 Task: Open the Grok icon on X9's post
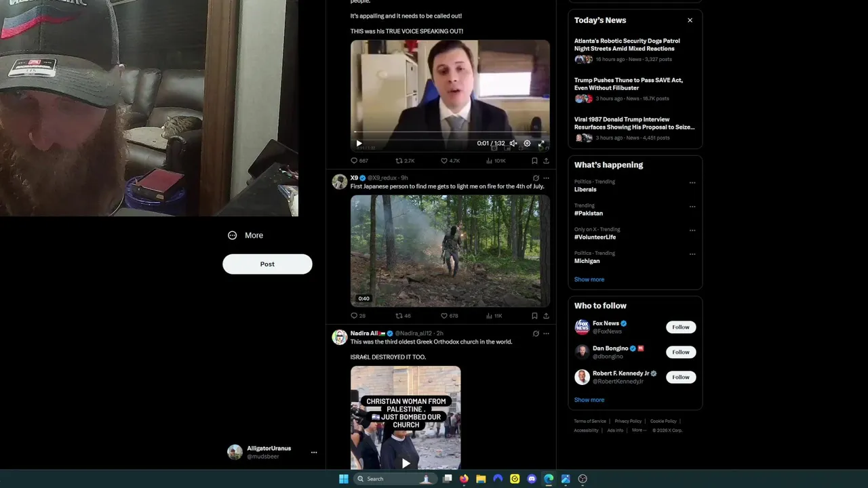(536, 178)
